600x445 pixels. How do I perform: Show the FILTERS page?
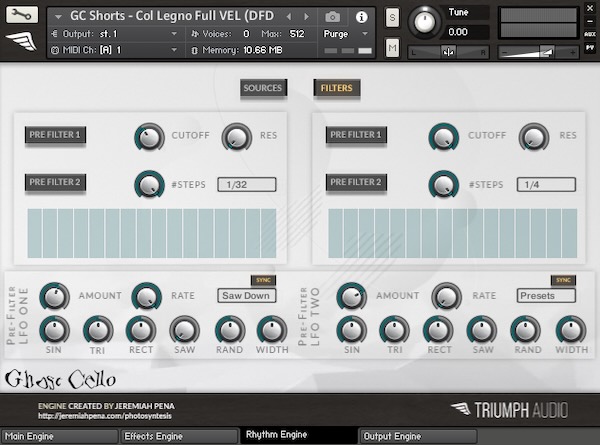coord(337,88)
